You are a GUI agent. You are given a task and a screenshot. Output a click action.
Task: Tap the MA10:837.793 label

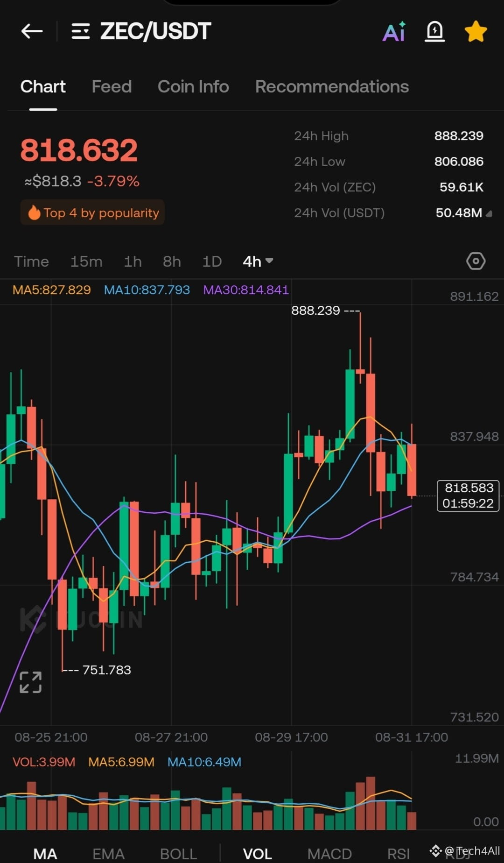[147, 290]
